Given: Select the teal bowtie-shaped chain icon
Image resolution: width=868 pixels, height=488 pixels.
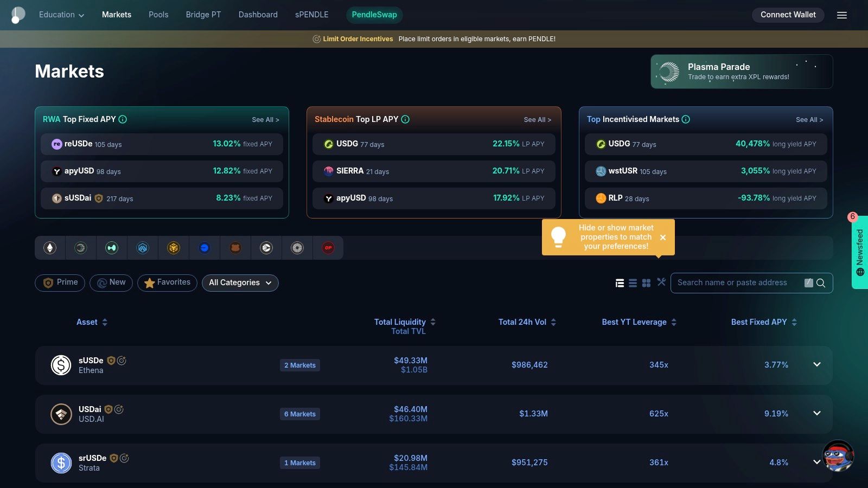Looking at the screenshot, I should point(112,248).
